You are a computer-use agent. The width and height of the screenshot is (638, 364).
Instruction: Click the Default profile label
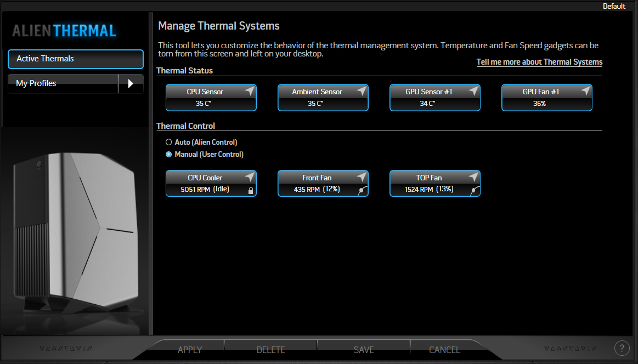click(x=613, y=6)
